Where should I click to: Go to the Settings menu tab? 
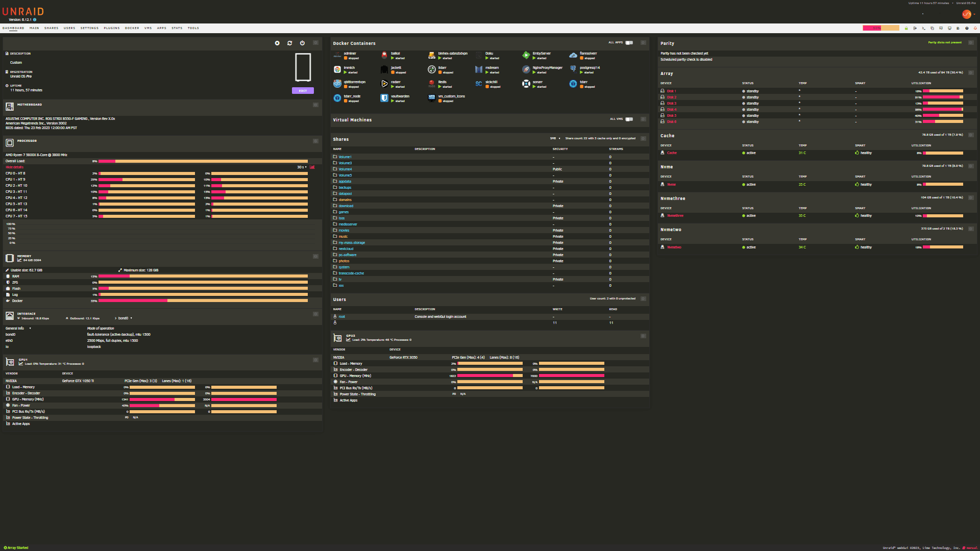[89, 28]
